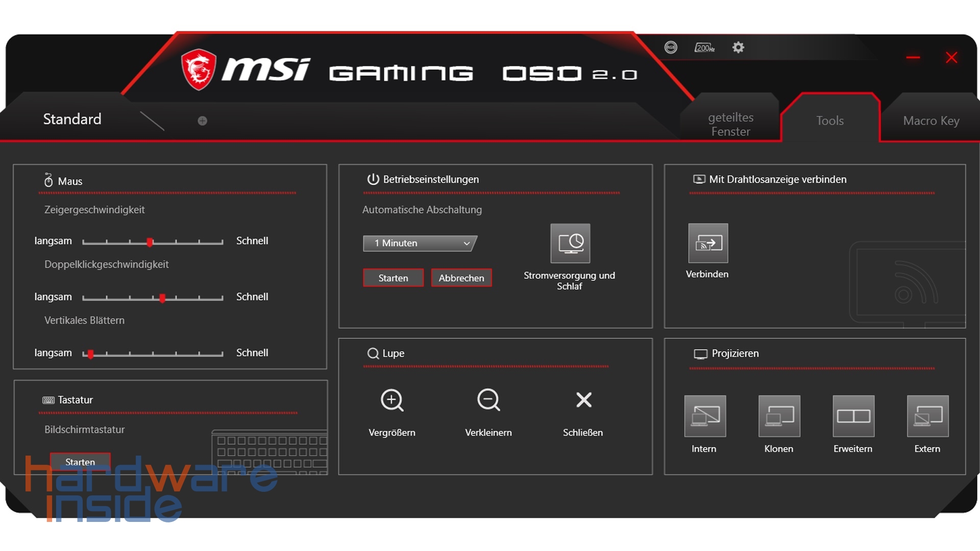Screen dimensions: 980x551
Task: Select the Extern projection mode icon
Action: click(x=928, y=416)
